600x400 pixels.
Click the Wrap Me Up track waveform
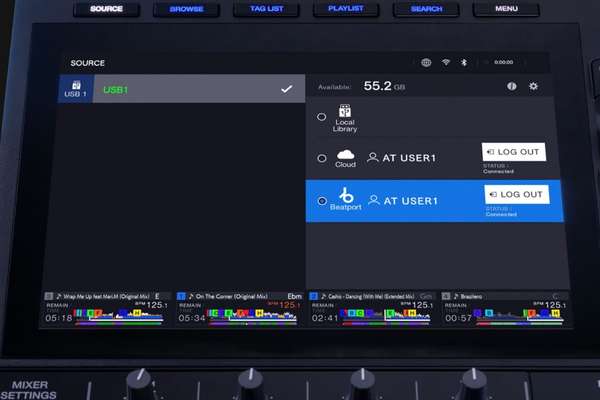click(x=119, y=317)
